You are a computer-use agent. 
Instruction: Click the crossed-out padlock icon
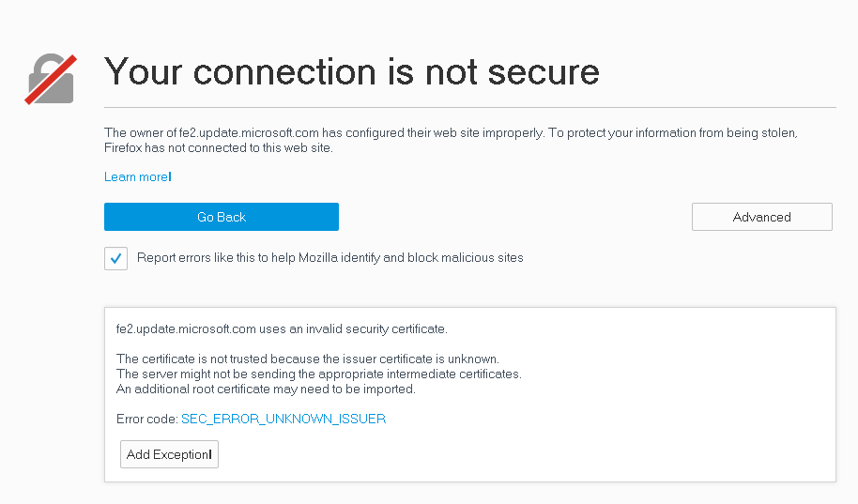[x=51, y=79]
